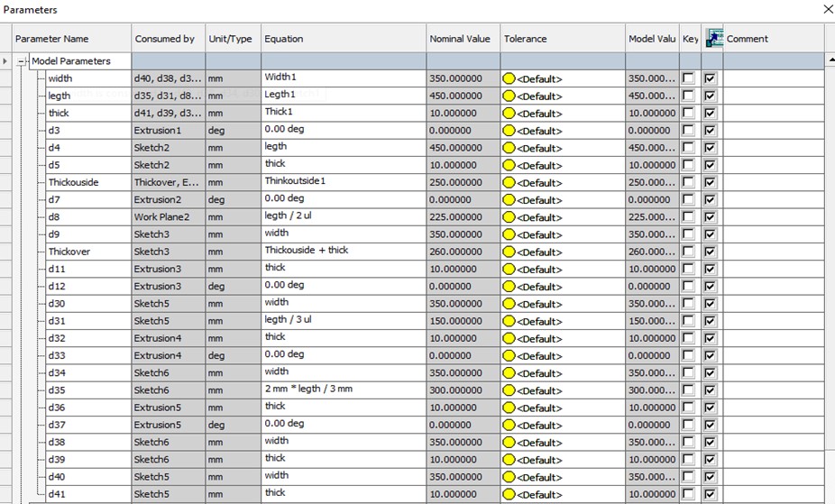Click the tolerance circle in Thickover row
This screenshot has width=835, height=504.
(x=509, y=252)
